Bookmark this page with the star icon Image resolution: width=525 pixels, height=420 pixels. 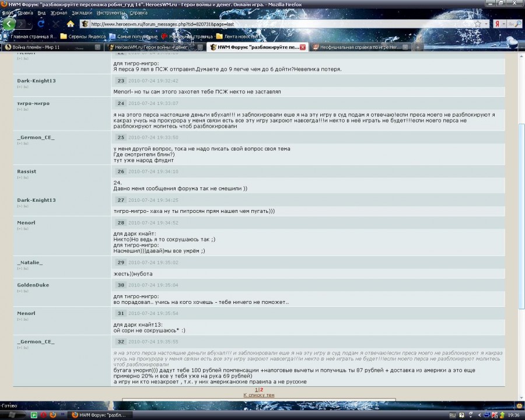pos(478,24)
